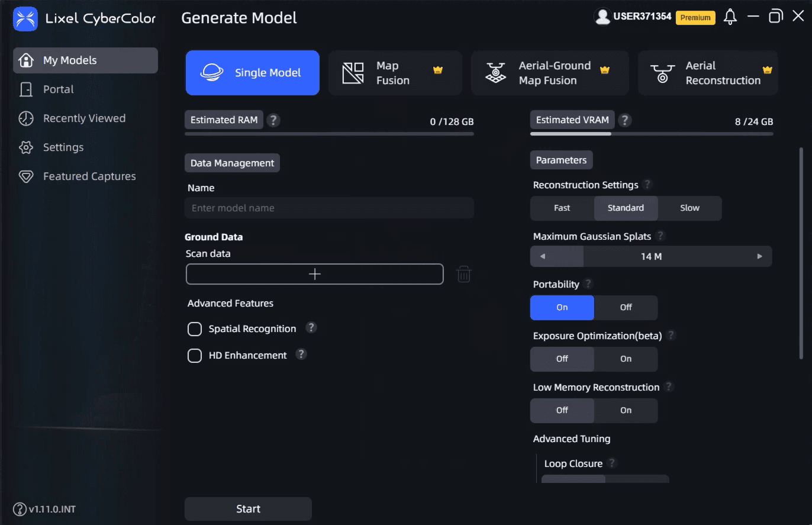
Task: Enable Exposure Optimization beta
Action: pyautogui.click(x=626, y=359)
